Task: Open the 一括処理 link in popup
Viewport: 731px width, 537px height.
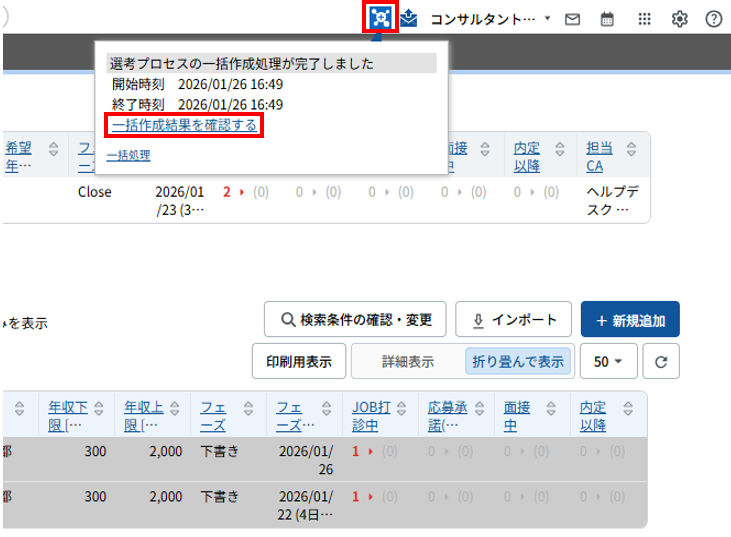Action: [128, 156]
